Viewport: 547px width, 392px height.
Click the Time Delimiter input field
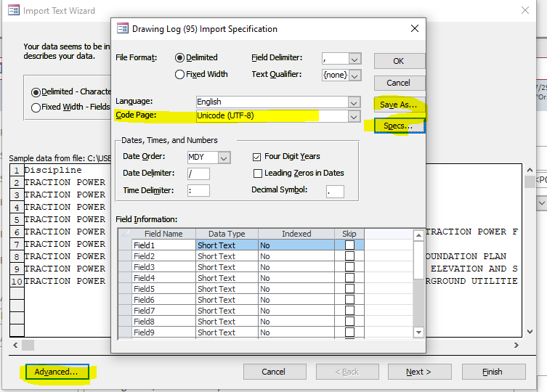[198, 191]
